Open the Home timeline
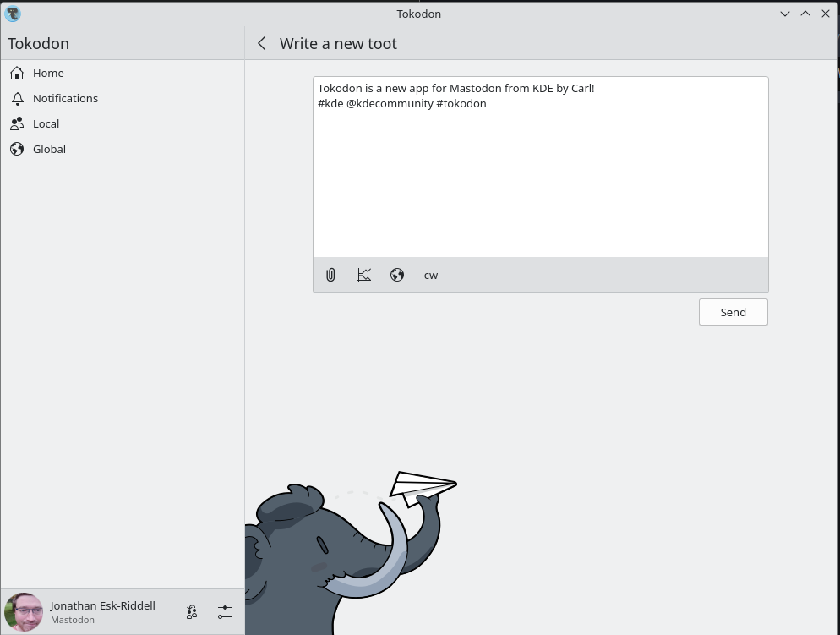This screenshot has height=635, width=840. 123,73
